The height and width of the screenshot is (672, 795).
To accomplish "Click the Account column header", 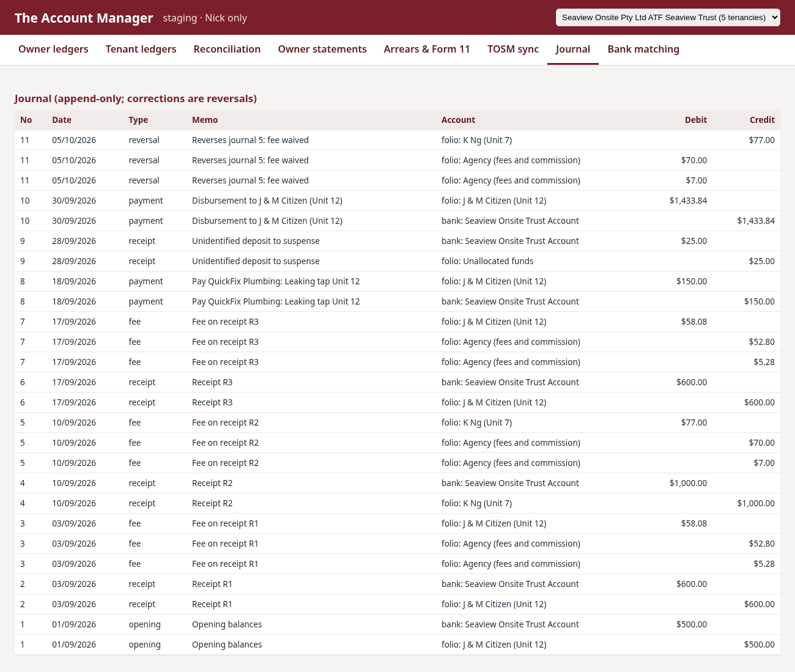I will (458, 120).
